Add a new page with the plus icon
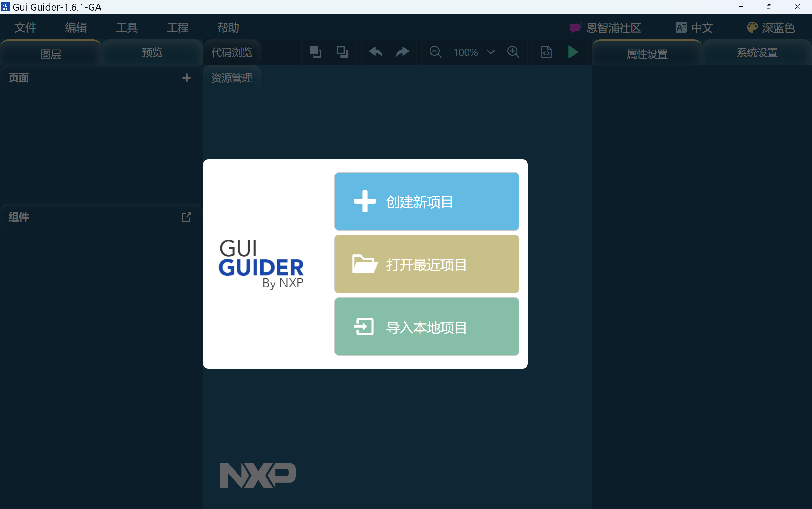Screen dimensions: 812x509 187,78
